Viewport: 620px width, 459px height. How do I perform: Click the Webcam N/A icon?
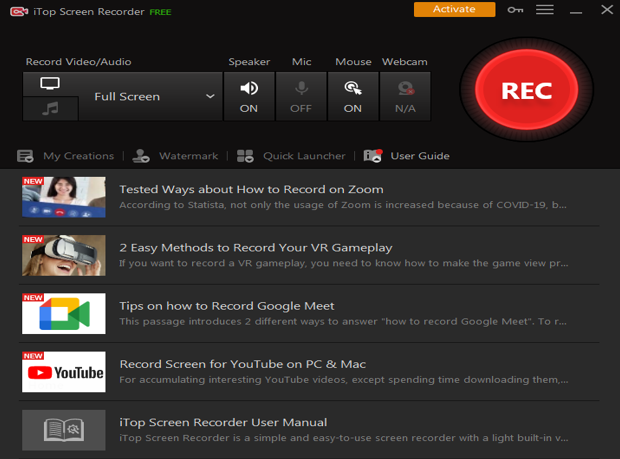click(405, 96)
